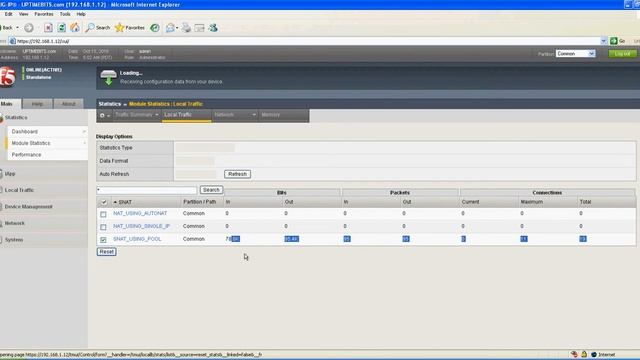Open the IE Search toolbar button
640x360 pixels.
98,28
